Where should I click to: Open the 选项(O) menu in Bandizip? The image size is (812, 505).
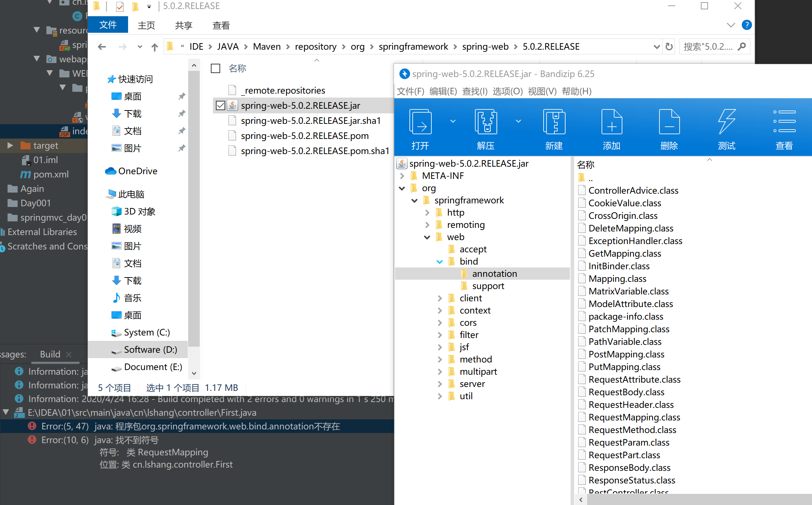pyautogui.click(x=507, y=91)
